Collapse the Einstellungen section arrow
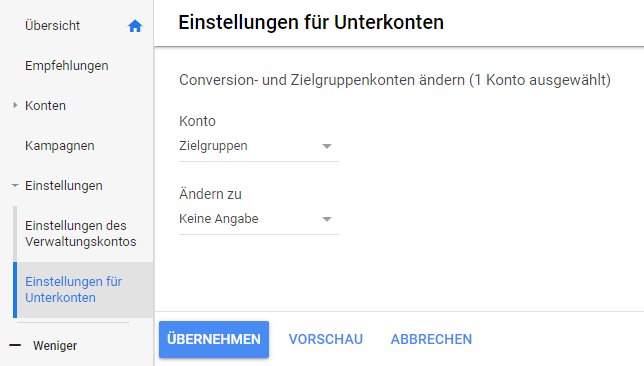Screen dimensions: 644x366 coord(15,186)
